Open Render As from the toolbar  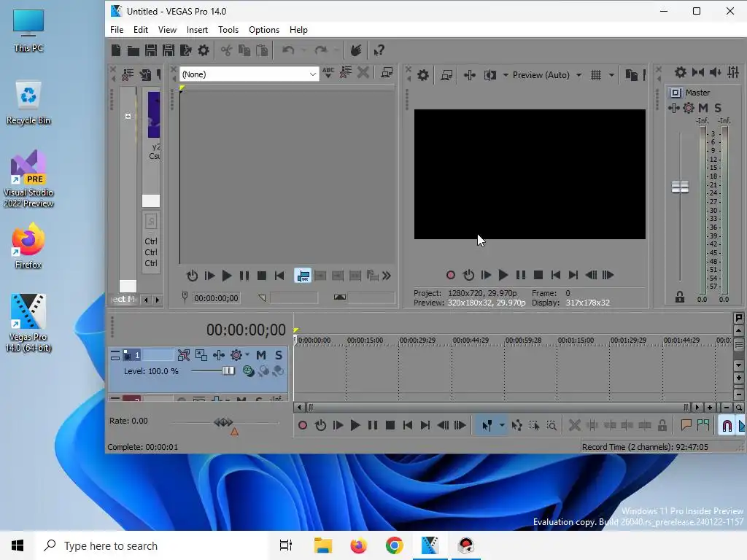(186, 50)
